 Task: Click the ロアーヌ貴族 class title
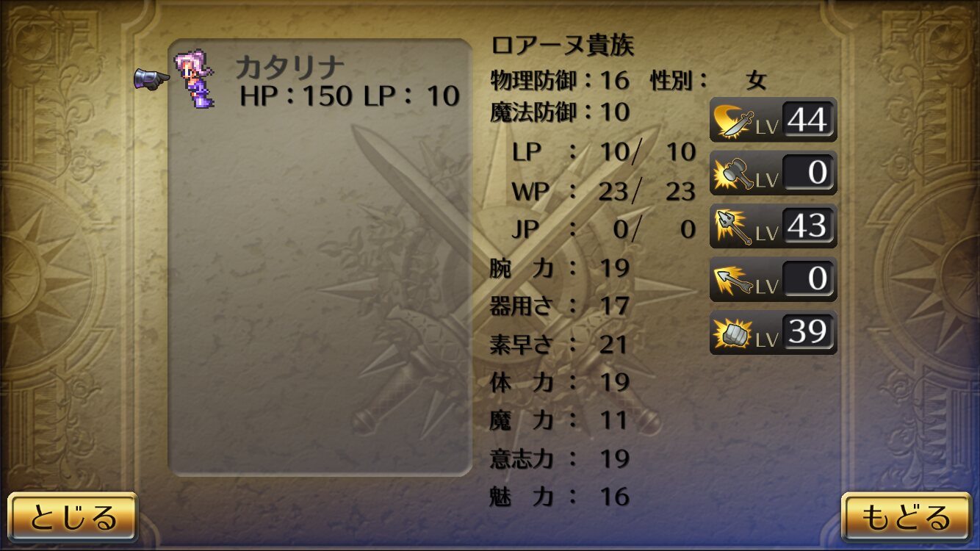pos(562,46)
